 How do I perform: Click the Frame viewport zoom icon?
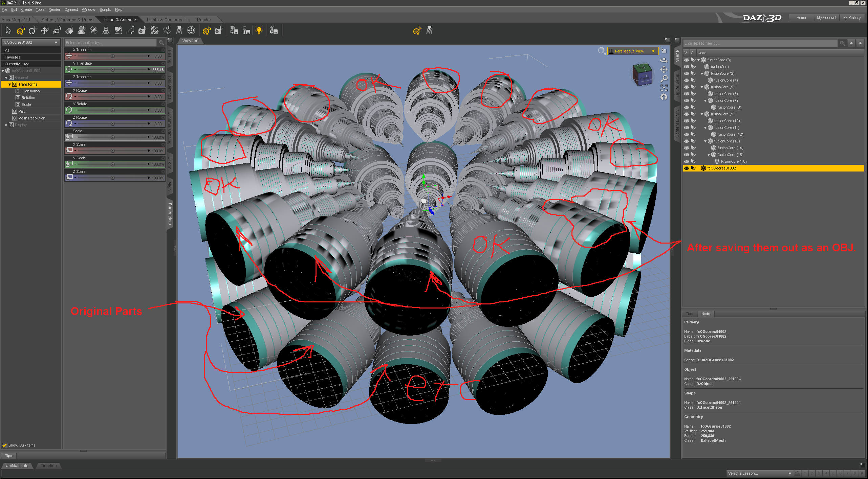click(664, 88)
